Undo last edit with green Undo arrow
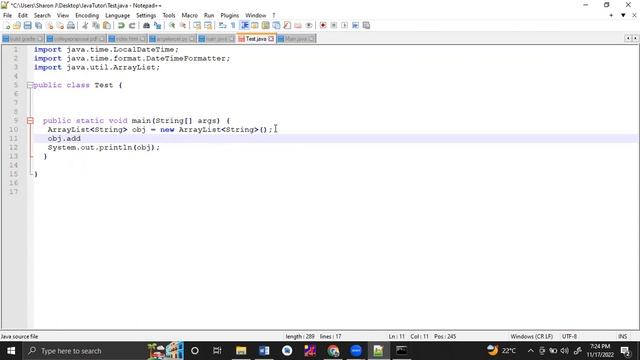Viewport: 640px width, 360px height. tap(121, 25)
